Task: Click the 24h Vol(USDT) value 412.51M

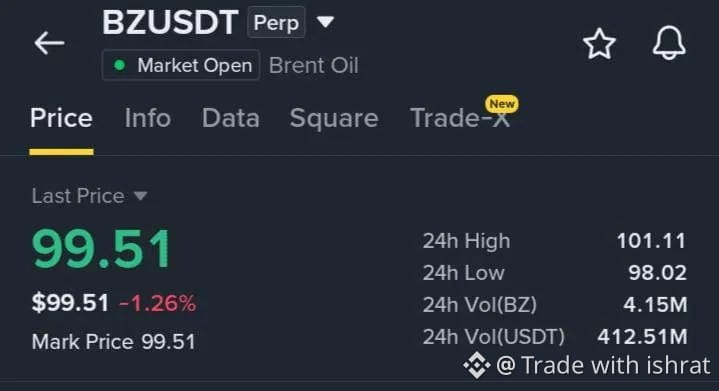Action: pos(642,337)
